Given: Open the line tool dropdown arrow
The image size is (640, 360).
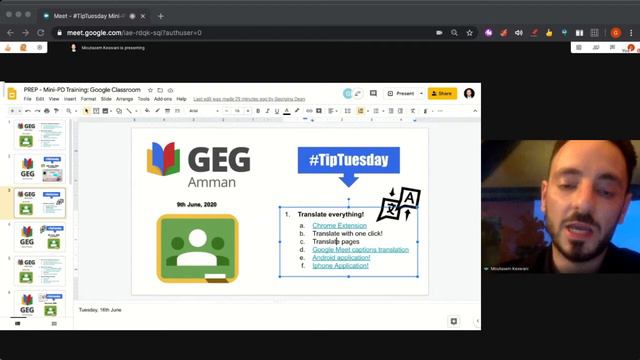Looking at the screenshot, I should [x=136, y=111].
